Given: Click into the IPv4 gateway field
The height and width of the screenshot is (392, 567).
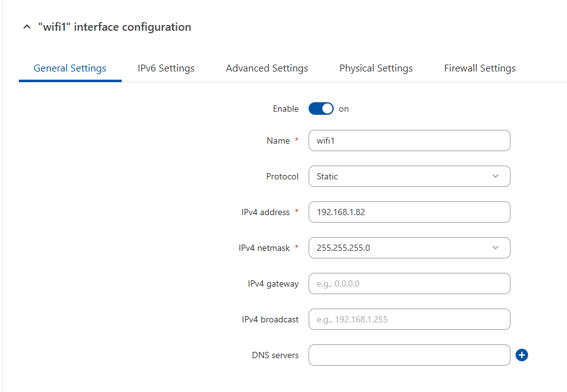Looking at the screenshot, I should coord(409,283).
